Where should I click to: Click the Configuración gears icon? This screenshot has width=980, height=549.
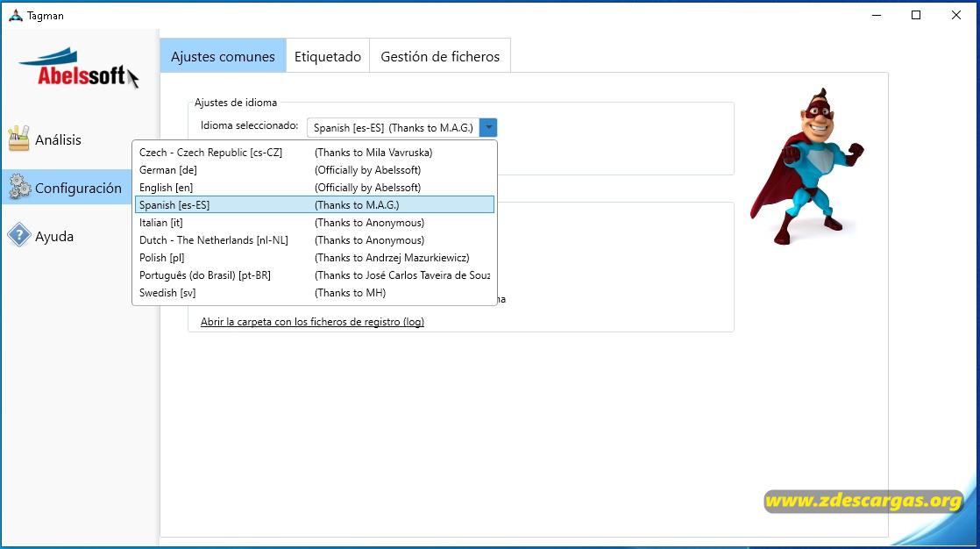(x=19, y=187)
